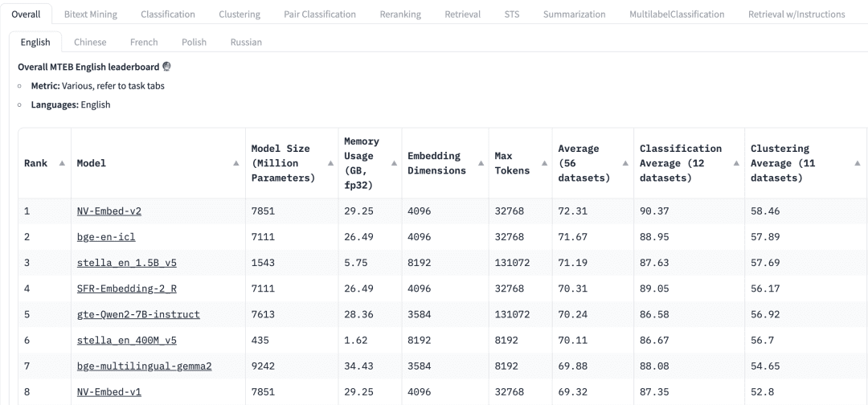Image resolution: width=868 pixels, height=405 pixels.
Task: Open the gte-Qwen2-7B-instruct link
Action: (x=138, y=314)
